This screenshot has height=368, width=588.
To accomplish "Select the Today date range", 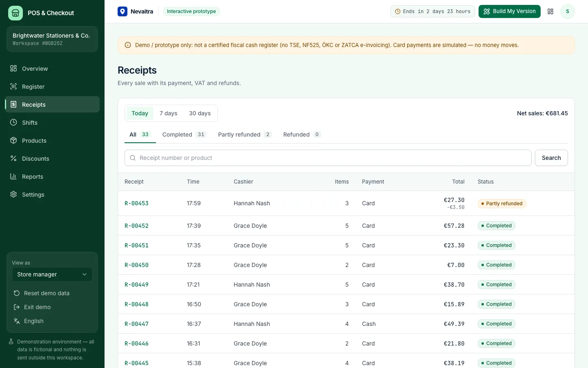I will coord(140,113).
